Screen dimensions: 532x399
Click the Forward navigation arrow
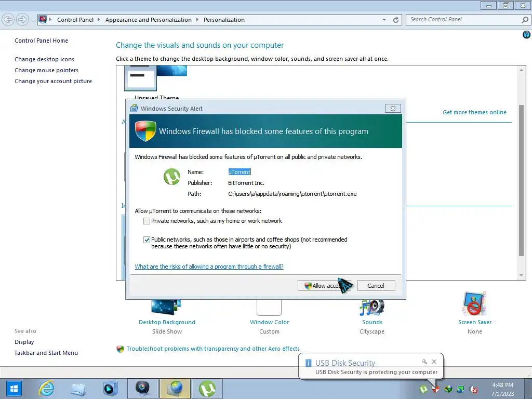[x=22, y=19]
